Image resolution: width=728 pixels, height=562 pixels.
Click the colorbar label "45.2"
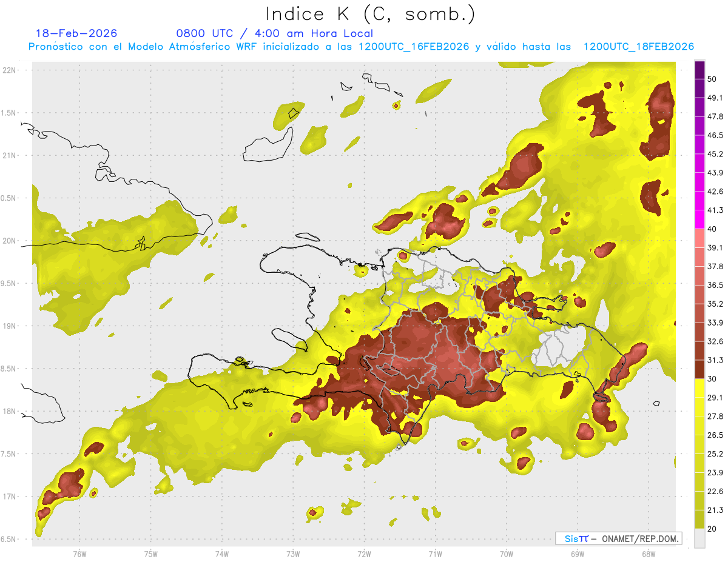pos(715,154)
